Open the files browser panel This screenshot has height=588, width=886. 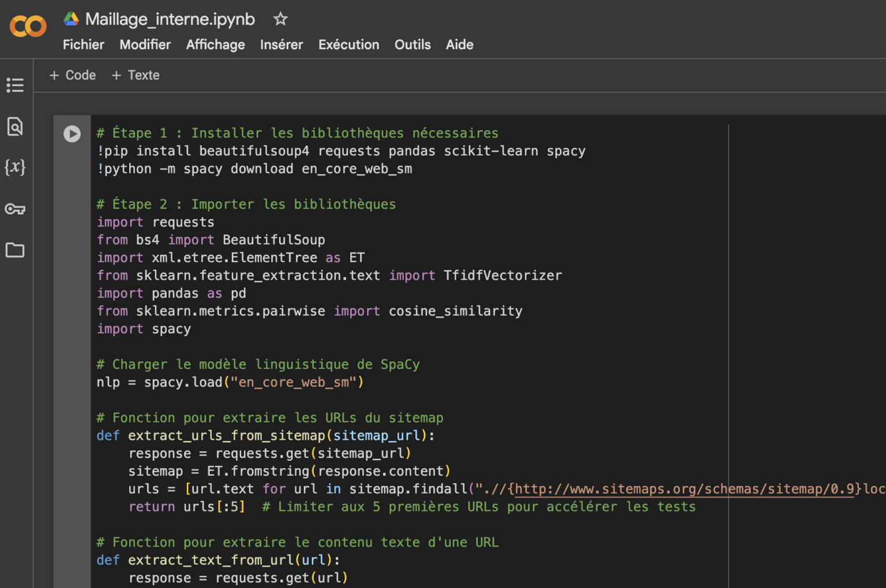15,250
